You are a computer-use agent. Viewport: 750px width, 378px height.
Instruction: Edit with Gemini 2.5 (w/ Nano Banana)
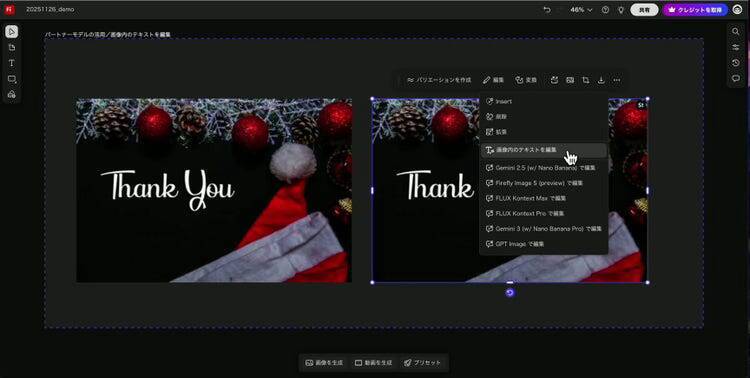click(544, 168)
